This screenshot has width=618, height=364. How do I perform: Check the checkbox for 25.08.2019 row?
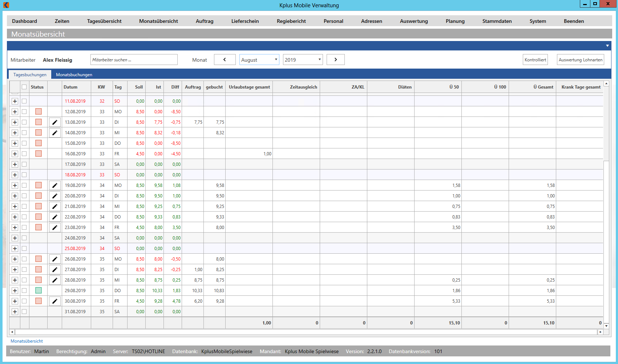[x=24, y=249]
